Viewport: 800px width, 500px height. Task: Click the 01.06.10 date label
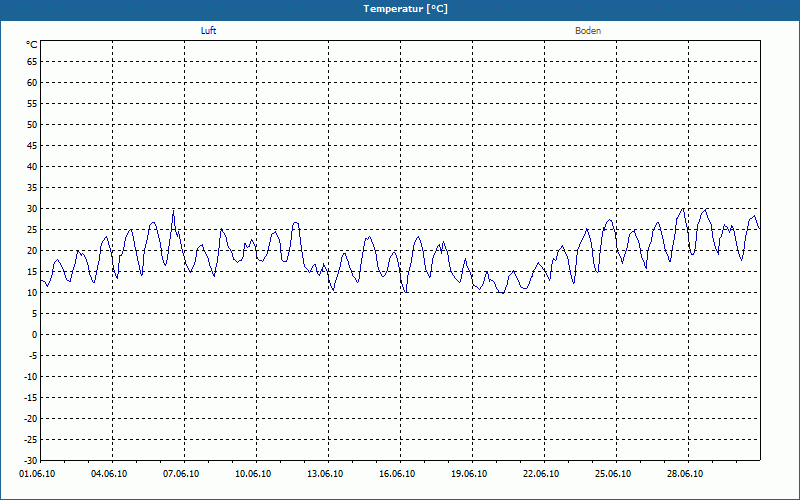coord(37,474)
